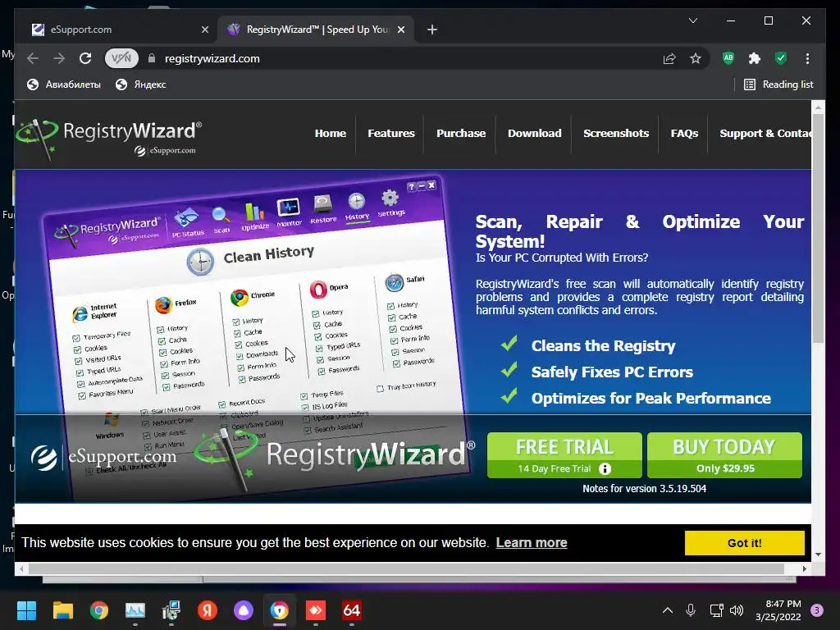
Task: Open Google Chrome from taskbar
Action: point(99,610)
